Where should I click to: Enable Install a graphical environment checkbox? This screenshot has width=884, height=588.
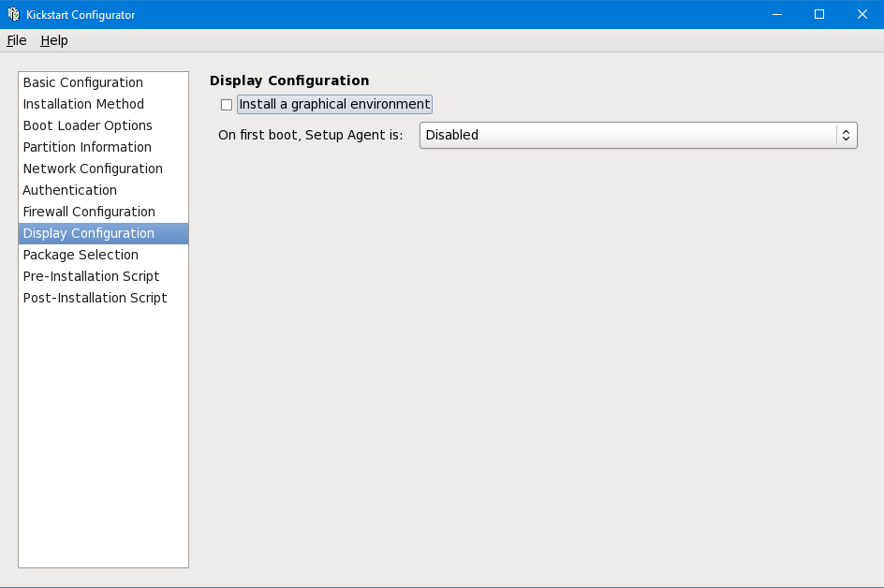227,105
